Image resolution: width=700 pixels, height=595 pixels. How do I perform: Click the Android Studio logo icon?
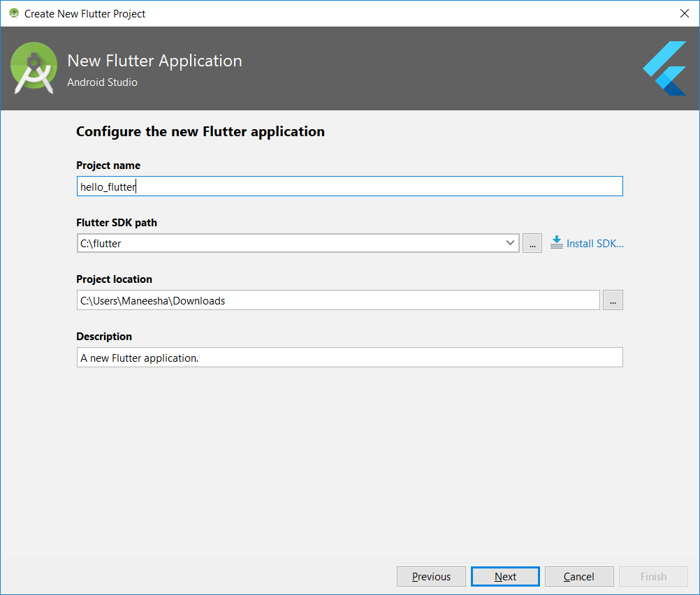[x=34, y=68]
